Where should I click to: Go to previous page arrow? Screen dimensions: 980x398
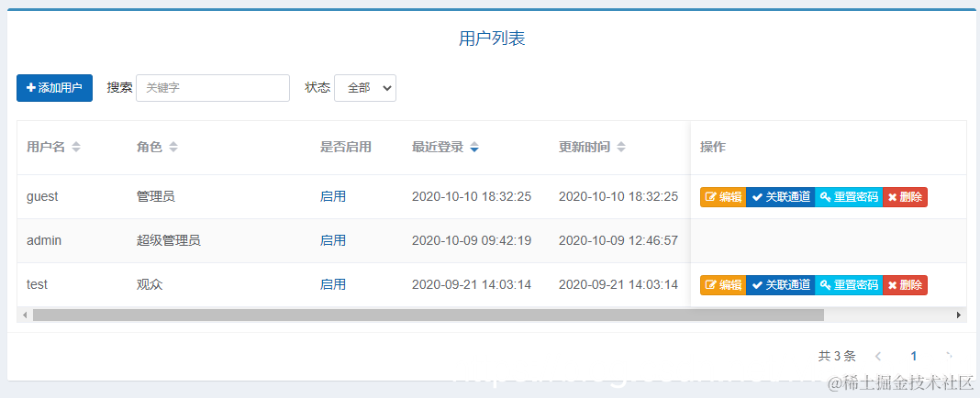[878, 357]
